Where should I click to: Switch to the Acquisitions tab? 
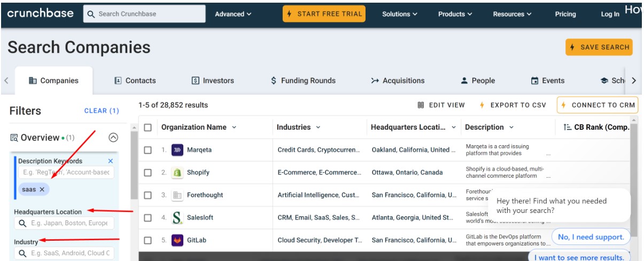[398, 81]
